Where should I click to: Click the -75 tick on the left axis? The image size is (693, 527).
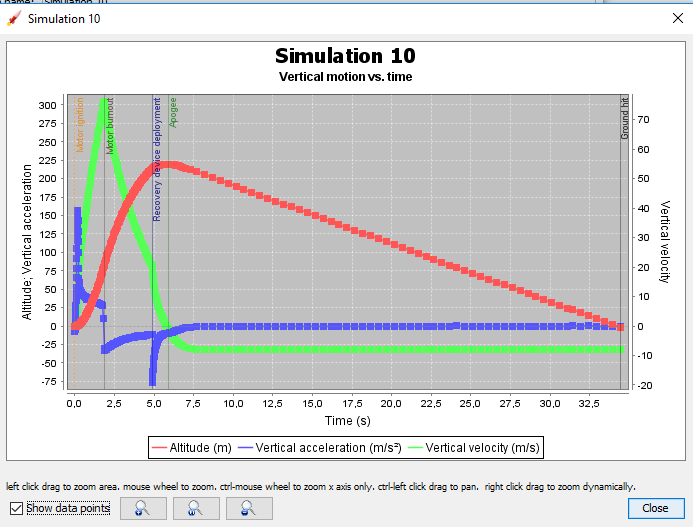coord(49,382)
